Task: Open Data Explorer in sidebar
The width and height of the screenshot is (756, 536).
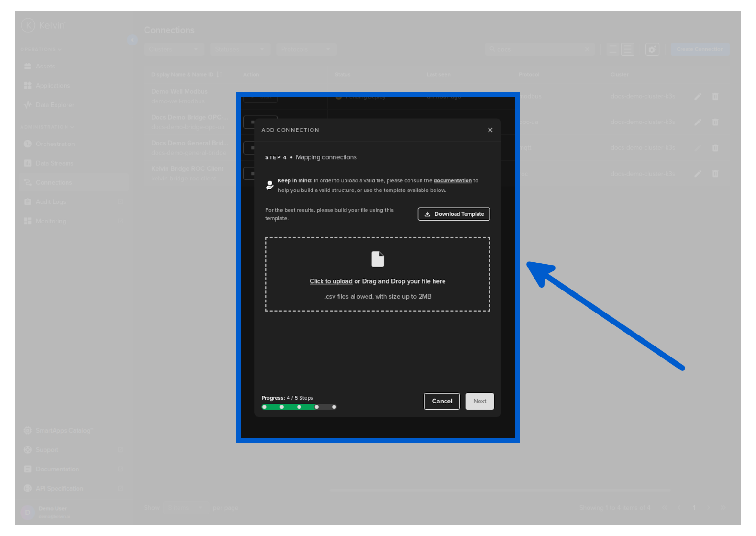Action: click(55, 105)
